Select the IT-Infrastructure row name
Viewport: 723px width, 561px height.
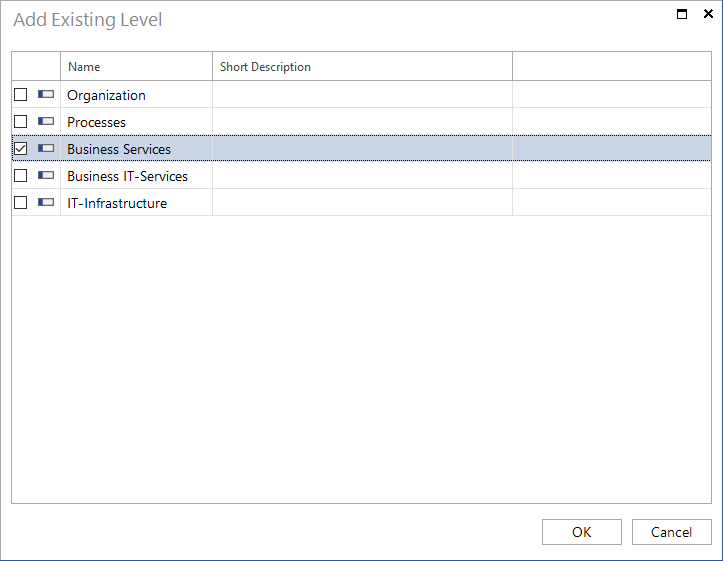tap(117, 203)
